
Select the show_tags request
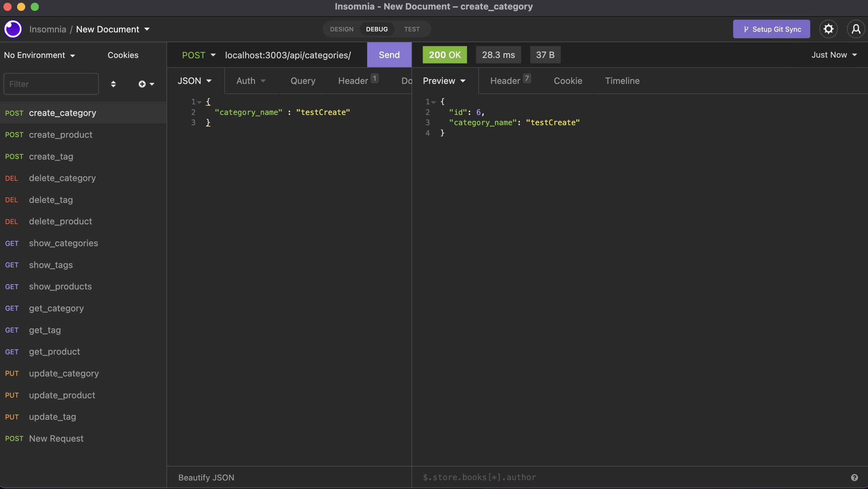tap(83, 265)
